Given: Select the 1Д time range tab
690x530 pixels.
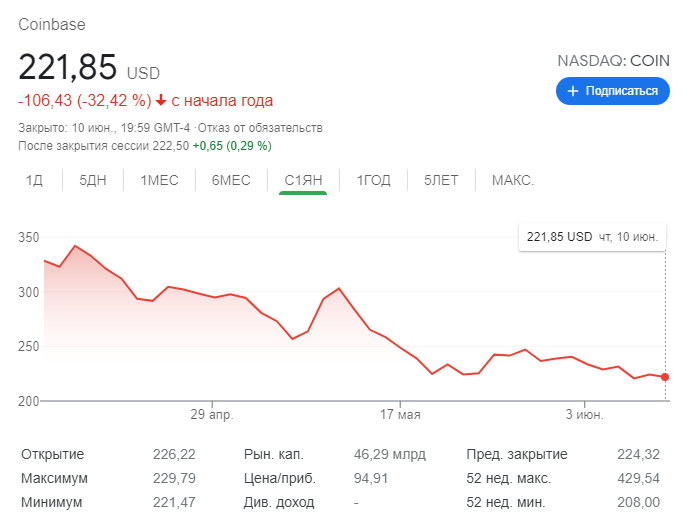Looking at the screenshot, I should (35, 180).
